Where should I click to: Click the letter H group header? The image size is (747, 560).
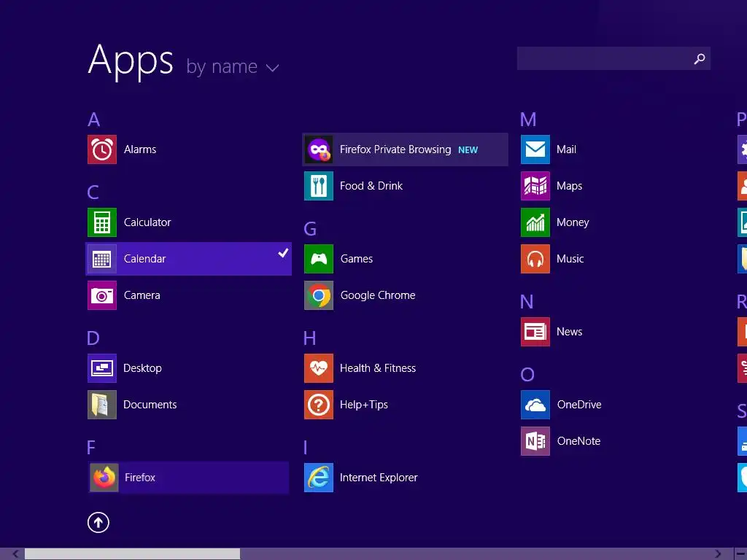pos(309,338)
